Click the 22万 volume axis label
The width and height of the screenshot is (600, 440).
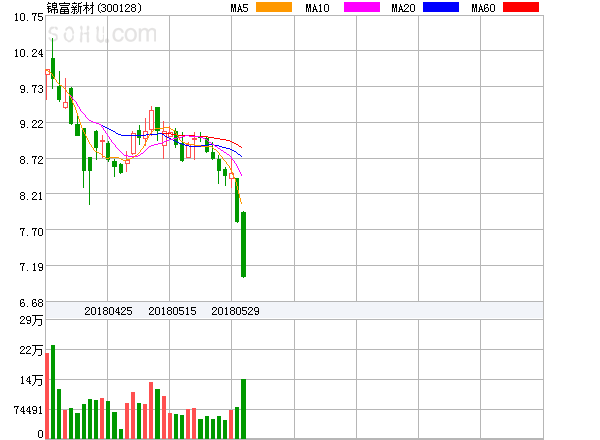(x=31, y=350)
